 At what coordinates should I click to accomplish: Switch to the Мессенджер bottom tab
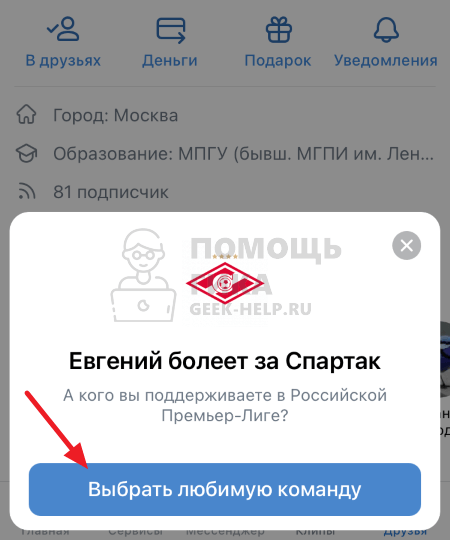[225, 532]
